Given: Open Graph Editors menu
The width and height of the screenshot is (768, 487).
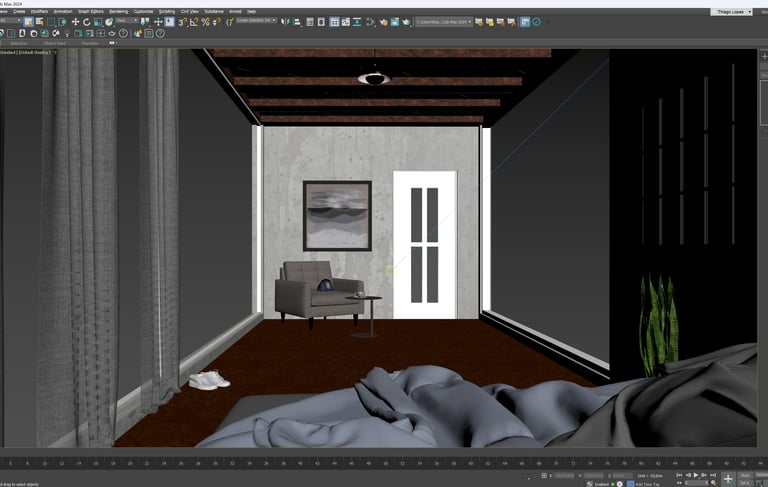Looking at the screenshot, I should (91, 11).
